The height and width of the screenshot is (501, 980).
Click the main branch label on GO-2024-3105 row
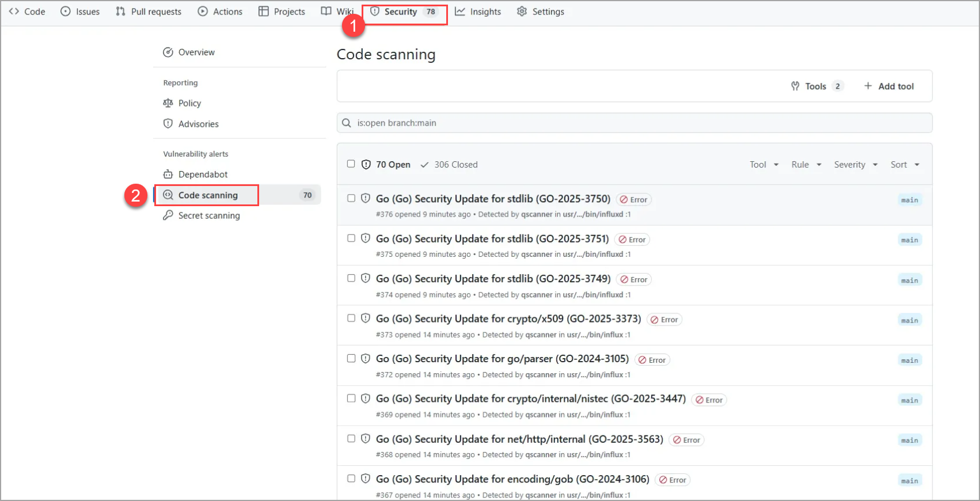tap(910, 360)
